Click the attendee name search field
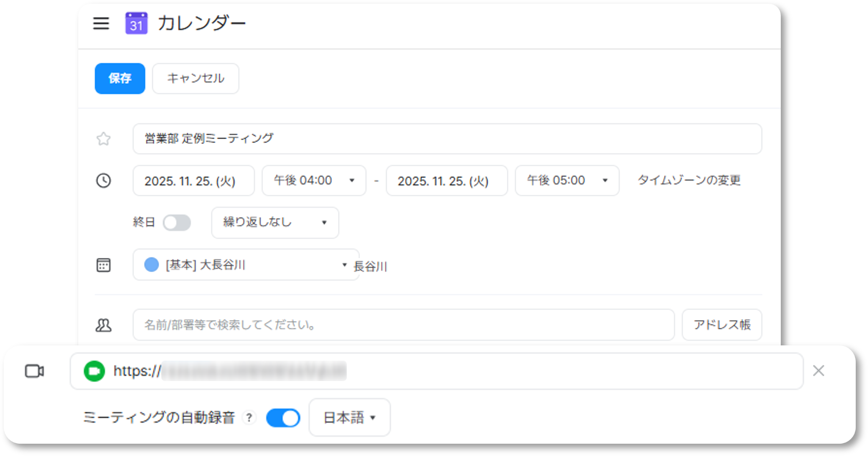Viewport: 868px width, 456px height. (403, 325)
